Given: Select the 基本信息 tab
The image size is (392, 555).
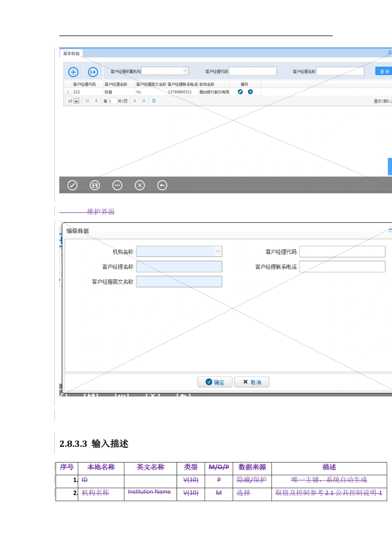Looking at the screenshot, I should coord(71,53).
